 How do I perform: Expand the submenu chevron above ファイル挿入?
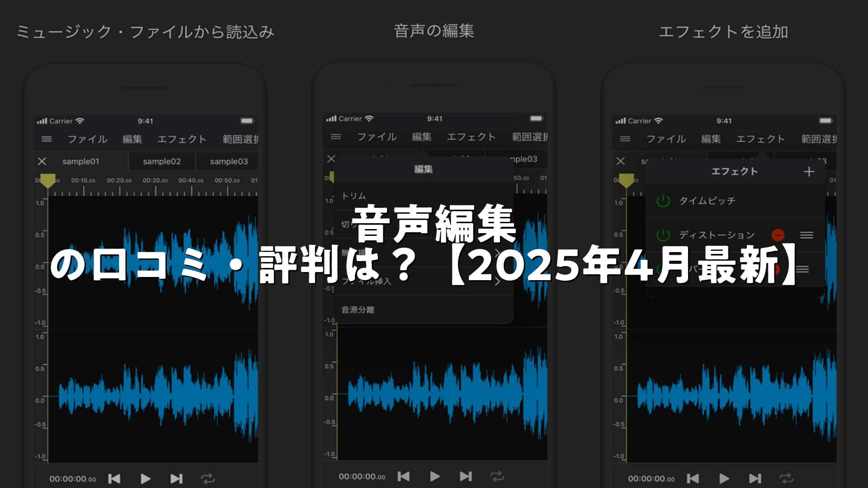pyautogui.click(x=497, y=253)
